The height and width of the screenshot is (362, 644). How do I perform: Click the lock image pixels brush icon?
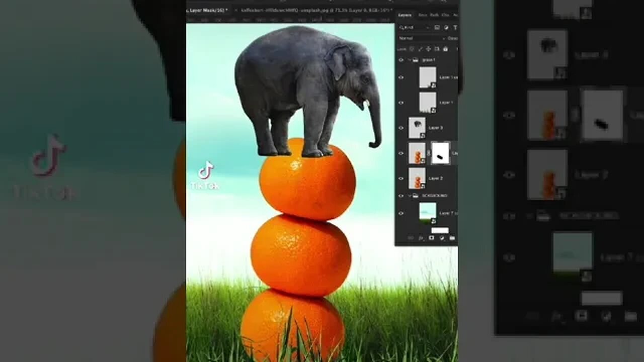click(420, 49)
